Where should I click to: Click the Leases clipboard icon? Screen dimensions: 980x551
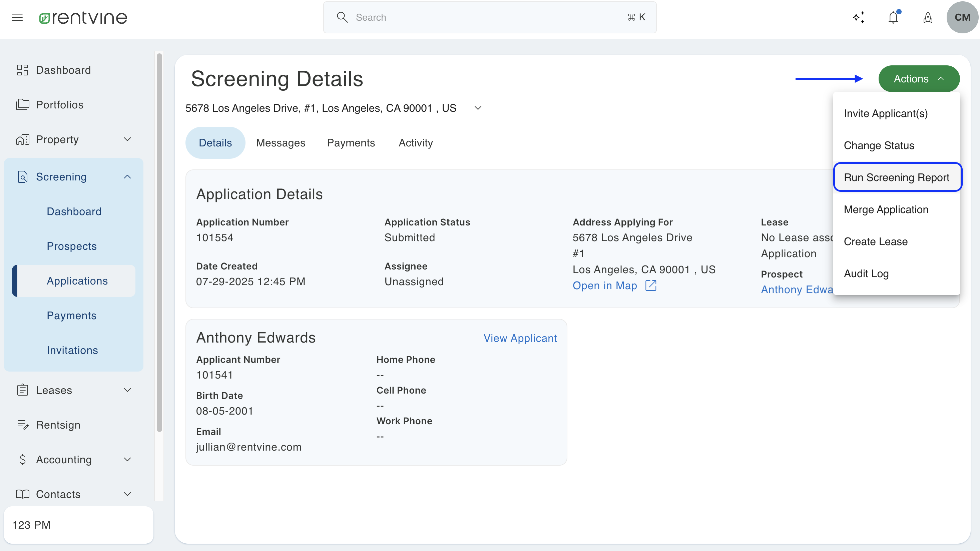click(x=22, y=390)
